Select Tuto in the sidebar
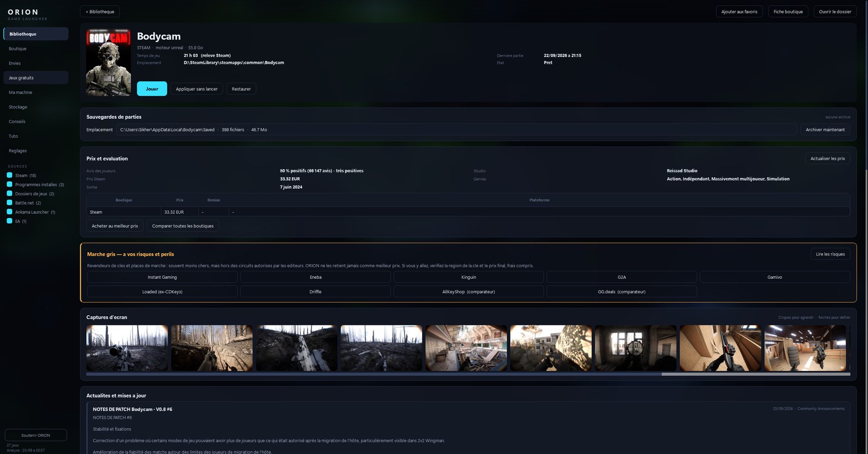 tap(36, 136)
